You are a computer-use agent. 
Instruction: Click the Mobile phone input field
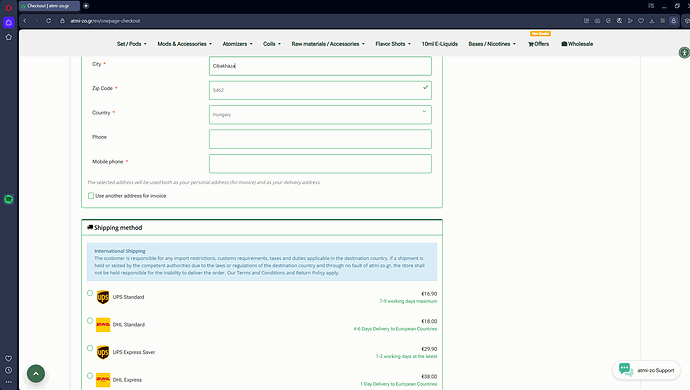coord(320,164)
